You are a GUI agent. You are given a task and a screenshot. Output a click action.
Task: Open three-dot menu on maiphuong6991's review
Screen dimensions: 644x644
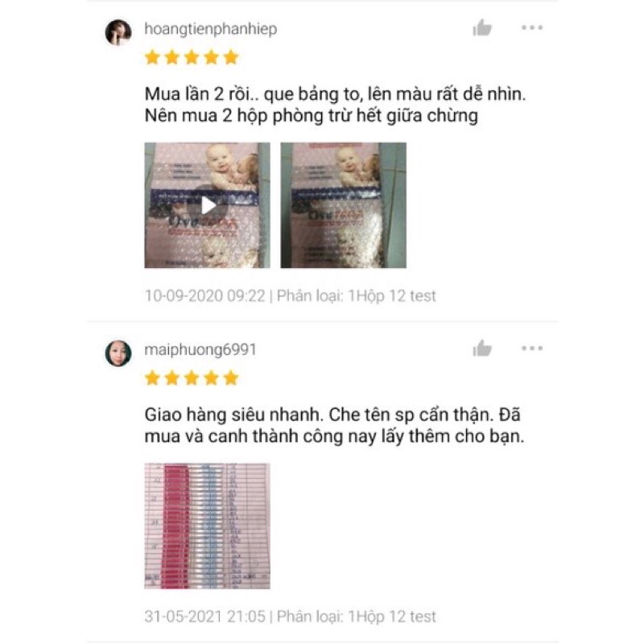(532, 349)
